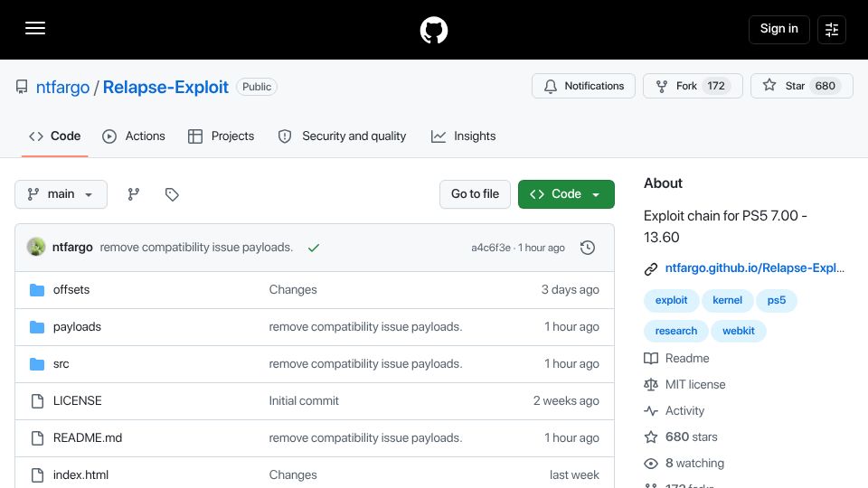Fork the repository with Fork 172 button

(x=693, y=86)
